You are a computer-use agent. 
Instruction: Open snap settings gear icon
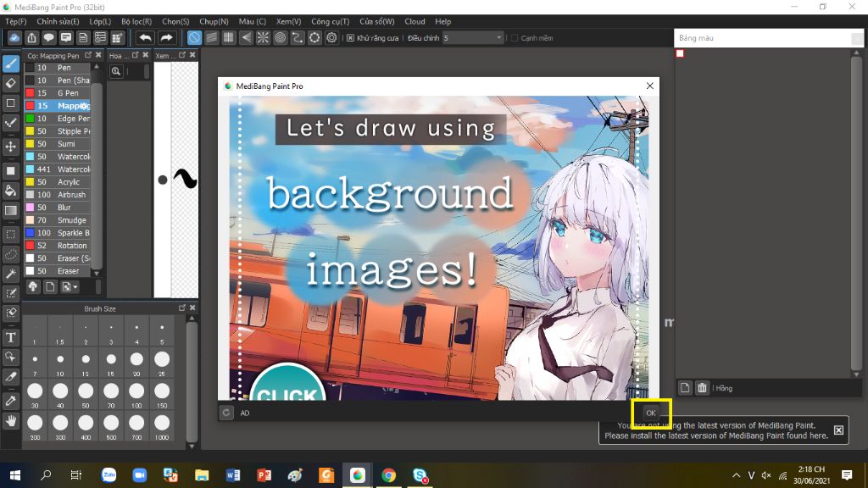coord(331,37)
